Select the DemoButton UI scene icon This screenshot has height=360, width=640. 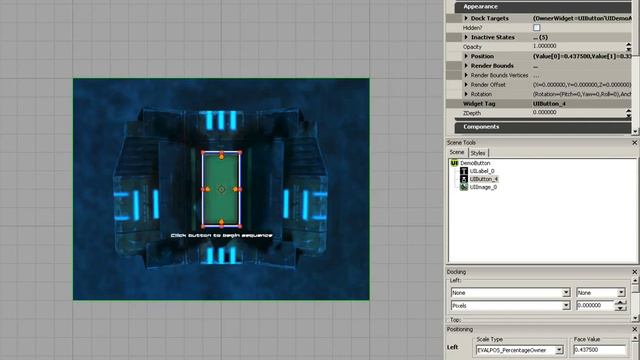[454, 163]
